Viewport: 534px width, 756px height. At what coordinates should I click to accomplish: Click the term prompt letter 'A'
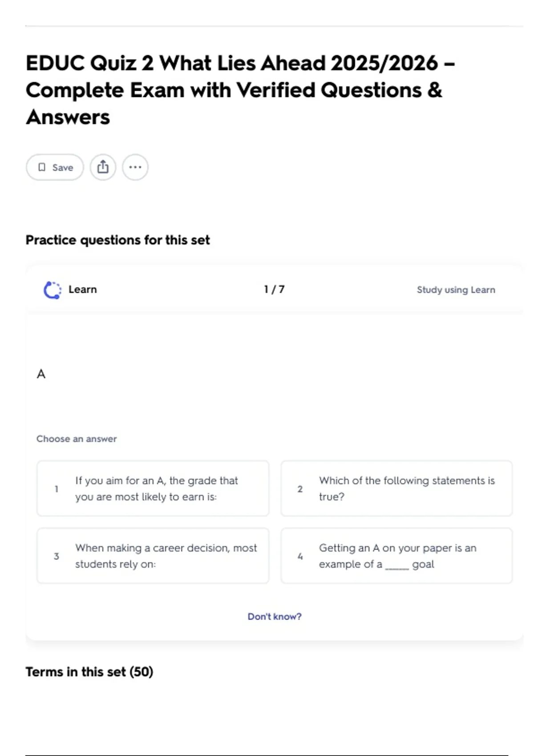41,374
